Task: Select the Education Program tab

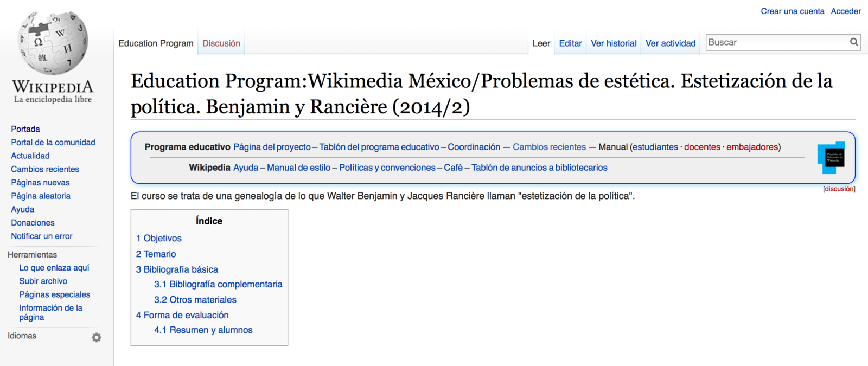Action: pos(156,43)
